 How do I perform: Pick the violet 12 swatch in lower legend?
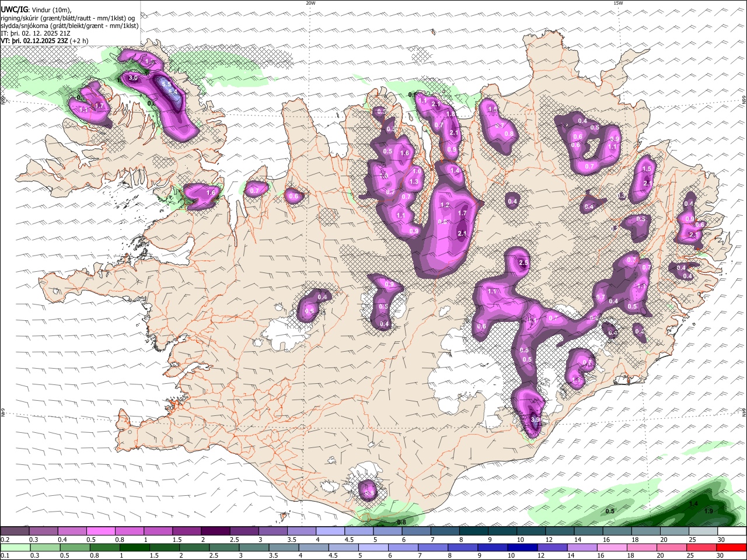[x=552, y=547]
